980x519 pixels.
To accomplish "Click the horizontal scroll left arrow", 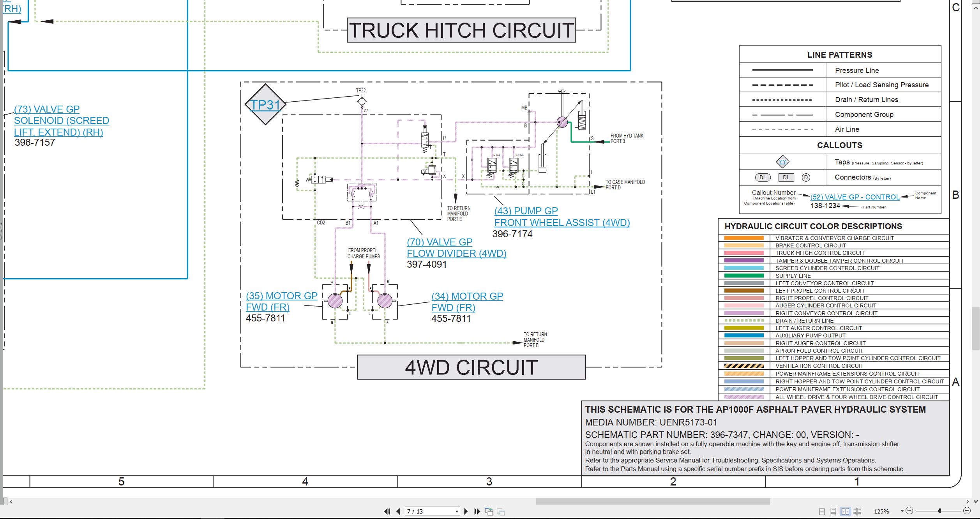I will pos(11,501).
